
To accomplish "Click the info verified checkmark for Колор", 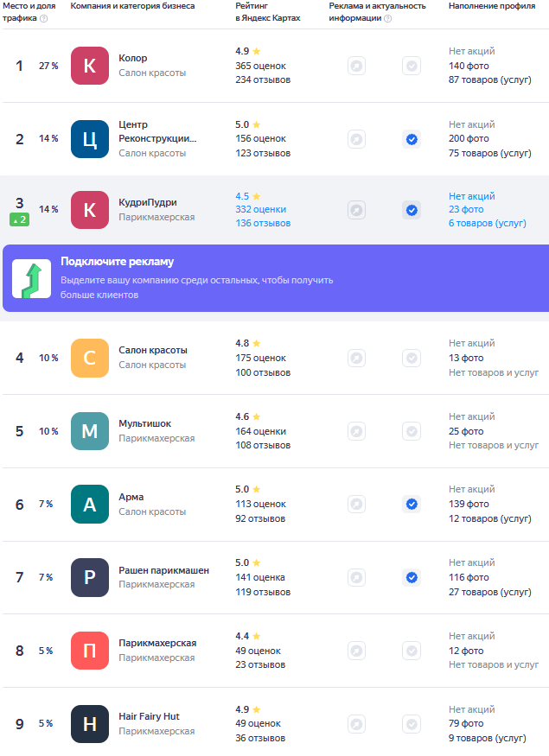I will click(x=412, y=66).
